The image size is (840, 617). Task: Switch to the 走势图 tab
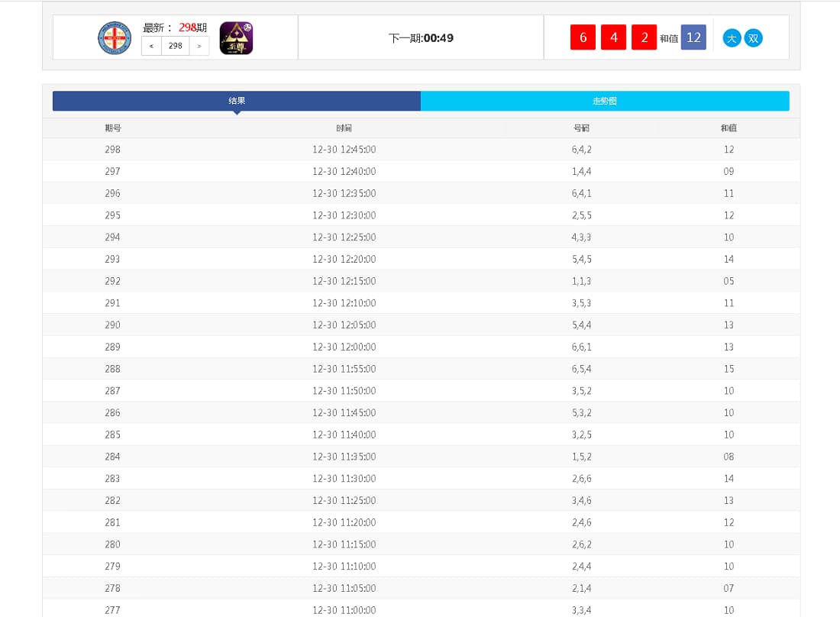coord(604,101)
